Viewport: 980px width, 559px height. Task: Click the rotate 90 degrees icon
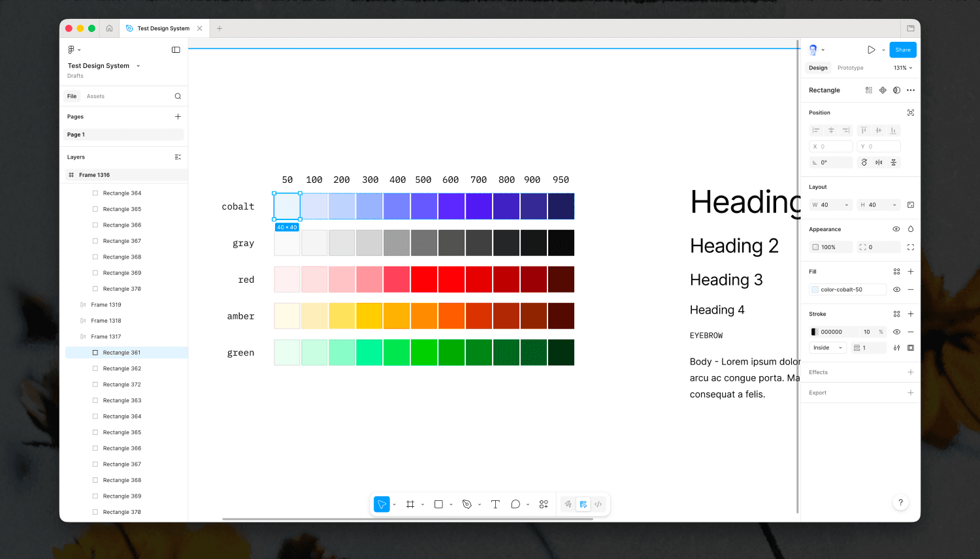click(x=864, y=162)
